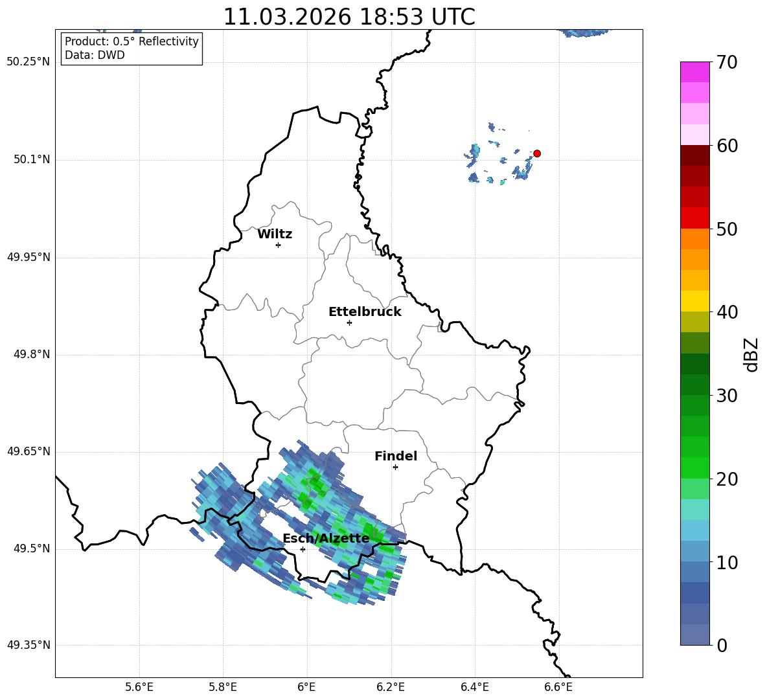Screen dimensions: 767x700
Task: Click the Data: DWD source text
Action: tap(95, 55)
